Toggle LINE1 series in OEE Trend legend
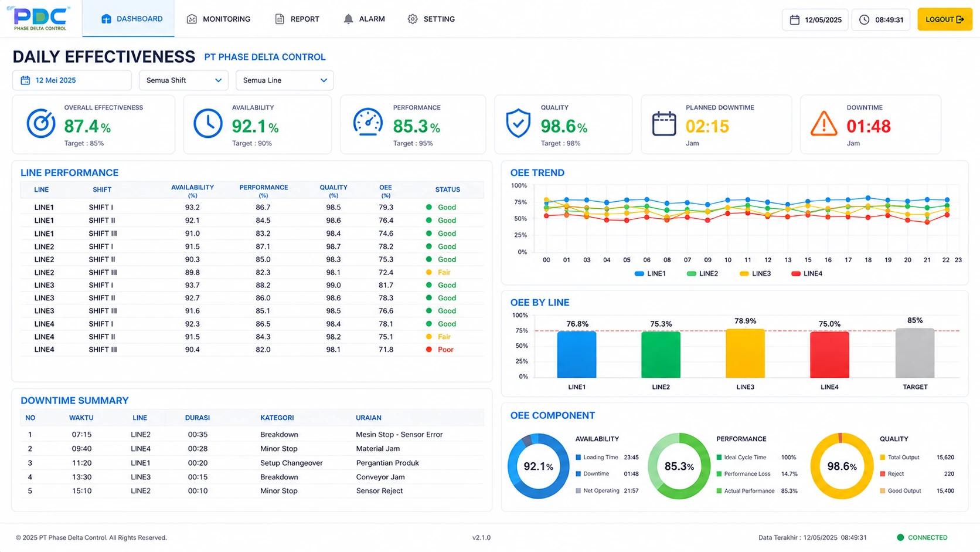 tap(650, 274)
